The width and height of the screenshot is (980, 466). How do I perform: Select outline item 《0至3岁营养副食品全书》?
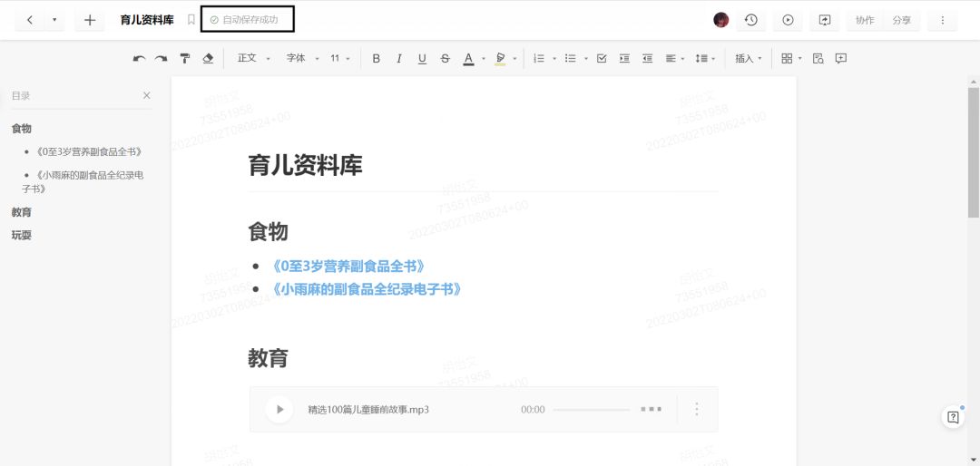(89, 151)
